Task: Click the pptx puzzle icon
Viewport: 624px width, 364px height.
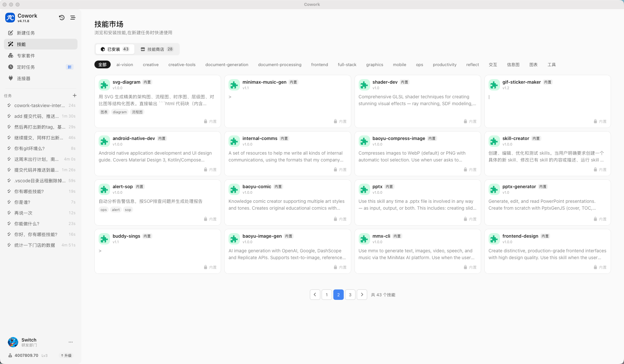Action: tap(364, 189)
